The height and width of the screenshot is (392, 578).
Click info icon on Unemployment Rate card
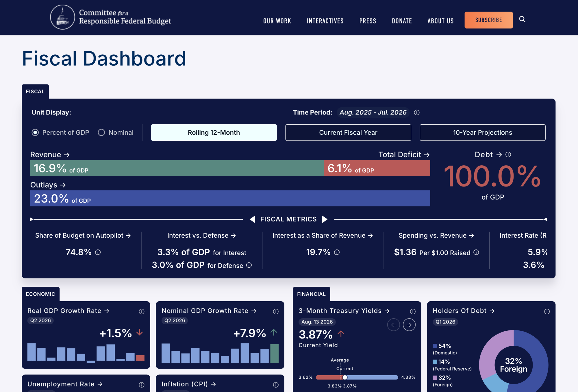pos(142,385)
